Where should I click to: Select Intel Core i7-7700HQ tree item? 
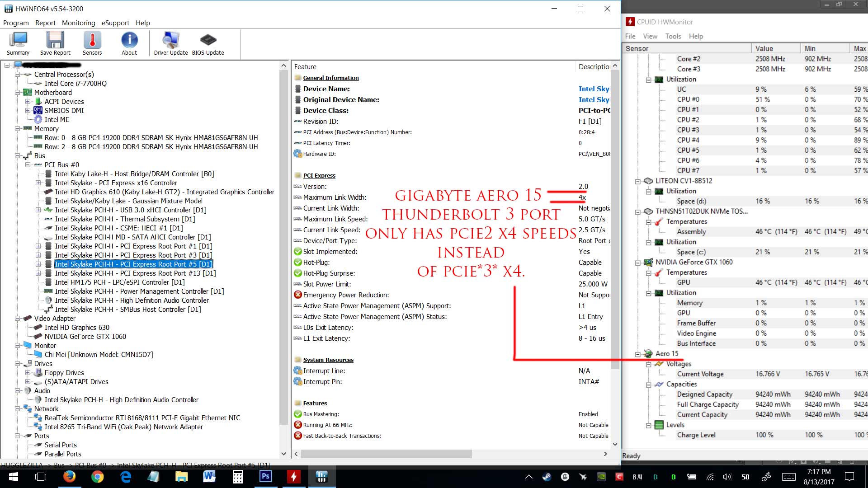point(75,84)
